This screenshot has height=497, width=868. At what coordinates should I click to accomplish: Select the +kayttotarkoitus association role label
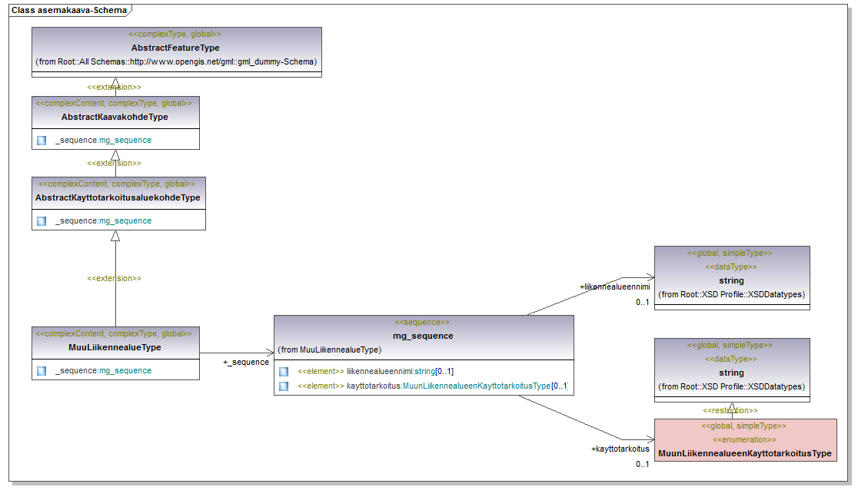(620, 449)
